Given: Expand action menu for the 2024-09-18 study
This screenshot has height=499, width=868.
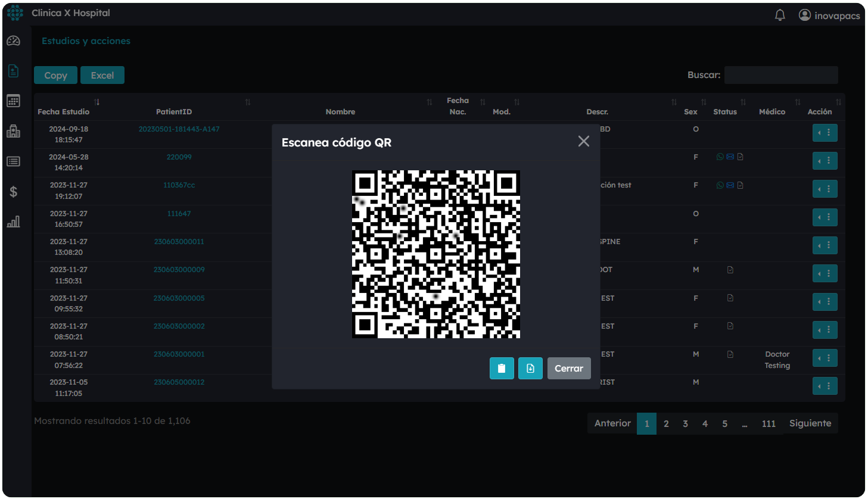Looking at the screenshot, I should point(825,133).
